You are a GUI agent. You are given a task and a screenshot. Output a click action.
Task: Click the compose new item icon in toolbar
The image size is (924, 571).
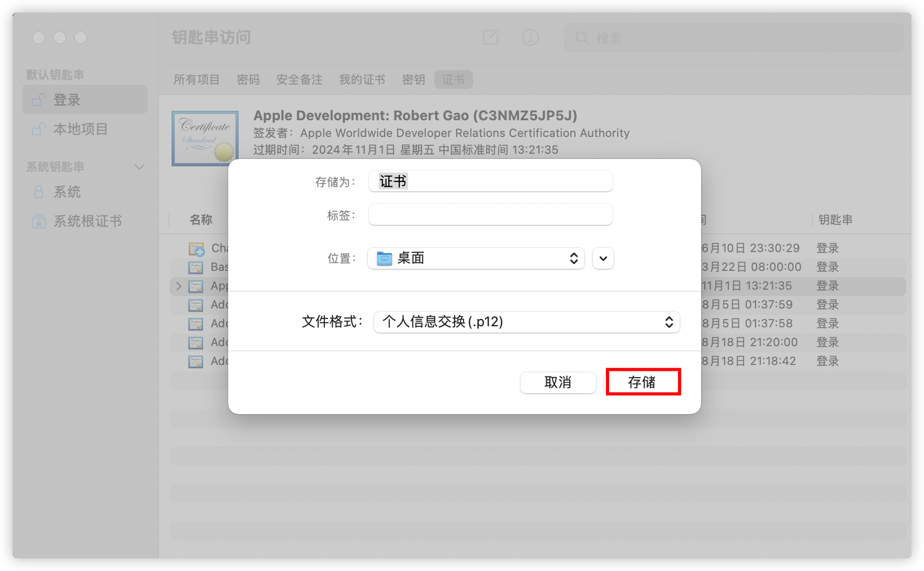[491, 37]
